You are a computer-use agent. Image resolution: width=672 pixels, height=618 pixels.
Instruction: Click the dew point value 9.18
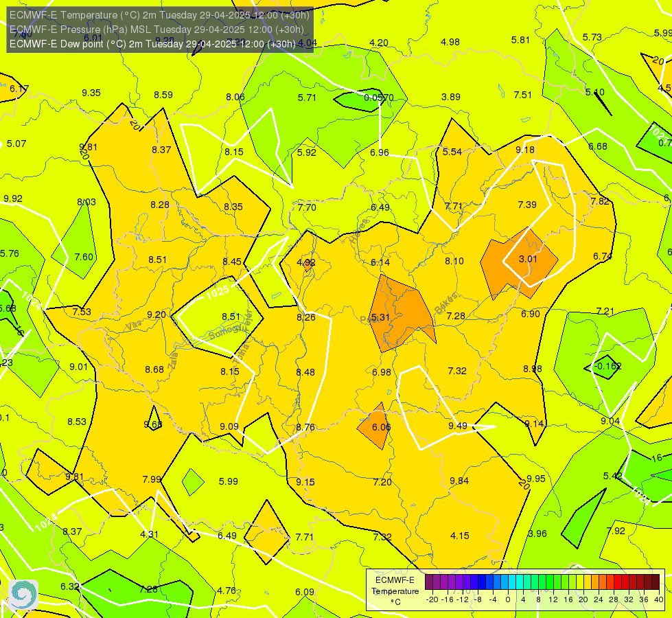[x=525, y=150]
